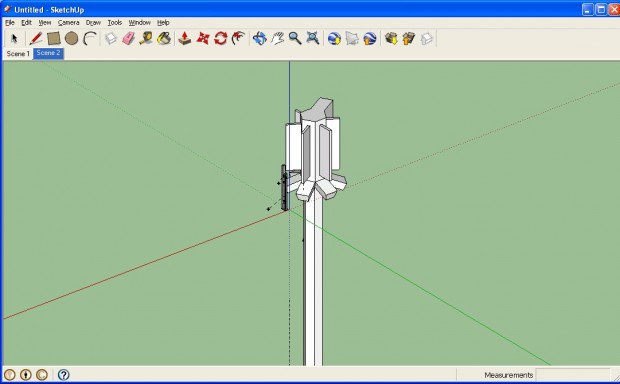Select the Circle tool
This screenshot has width=620, height=384.
coord(72,38)
